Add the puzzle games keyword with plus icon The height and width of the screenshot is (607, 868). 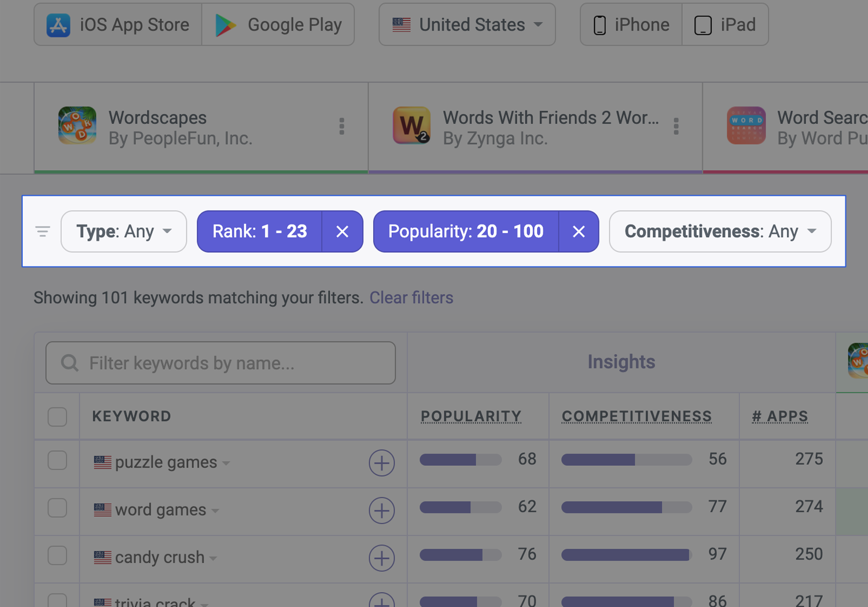382,463
